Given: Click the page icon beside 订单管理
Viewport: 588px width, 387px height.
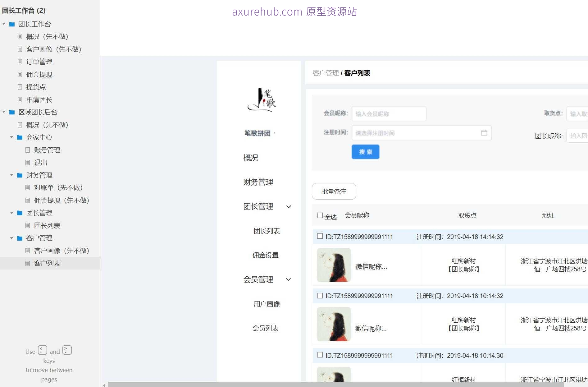Looking at the screenshot, I should pyautogui.click(x=20, y=62).
